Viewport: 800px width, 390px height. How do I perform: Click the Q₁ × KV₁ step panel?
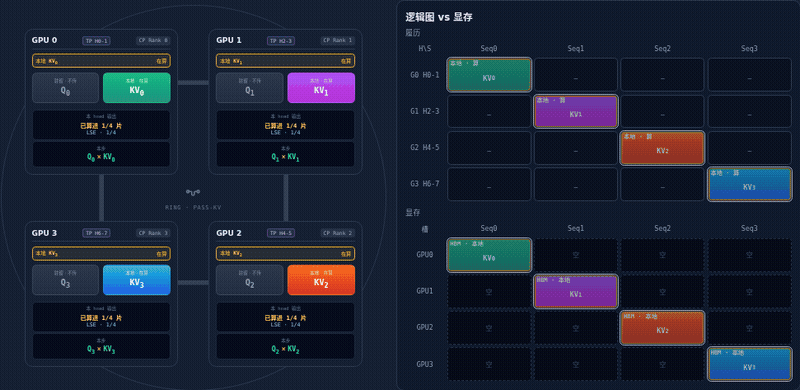pyautogui.click(x=286, y=154)
